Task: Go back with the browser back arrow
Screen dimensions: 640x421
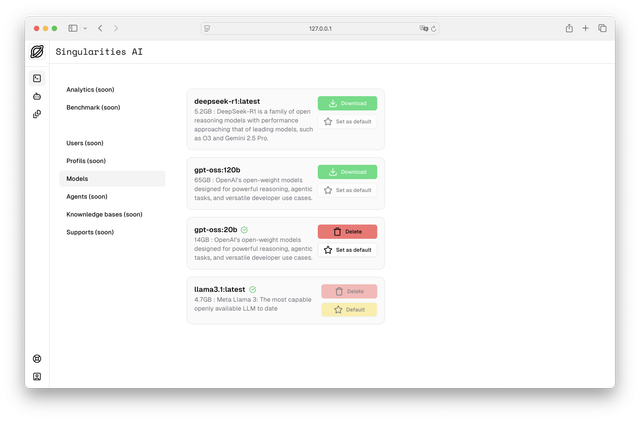Action: tap(100, 28)
